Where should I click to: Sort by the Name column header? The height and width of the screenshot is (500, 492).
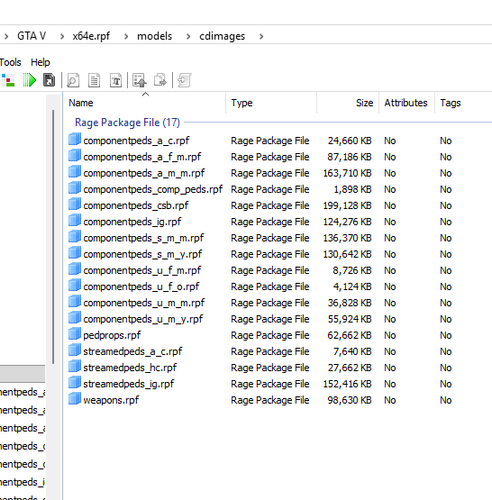145,103
